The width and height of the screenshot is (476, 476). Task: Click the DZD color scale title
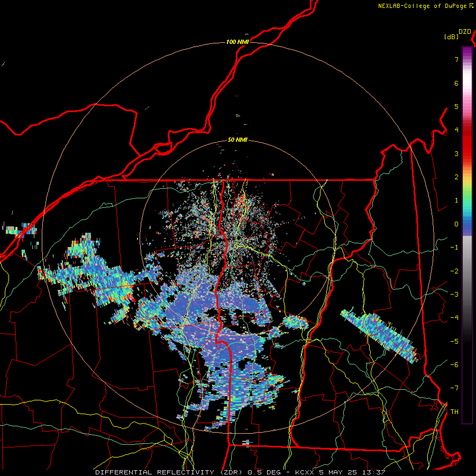coord(465,32)
